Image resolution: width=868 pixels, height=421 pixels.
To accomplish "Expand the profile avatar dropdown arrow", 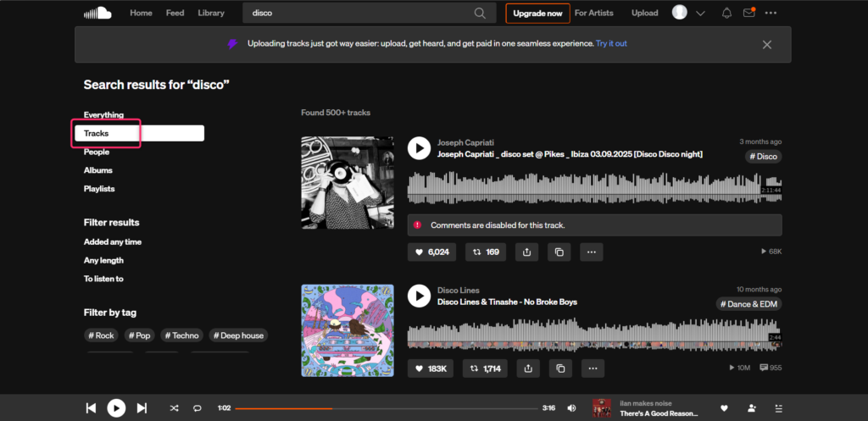I will coord(700,14).
